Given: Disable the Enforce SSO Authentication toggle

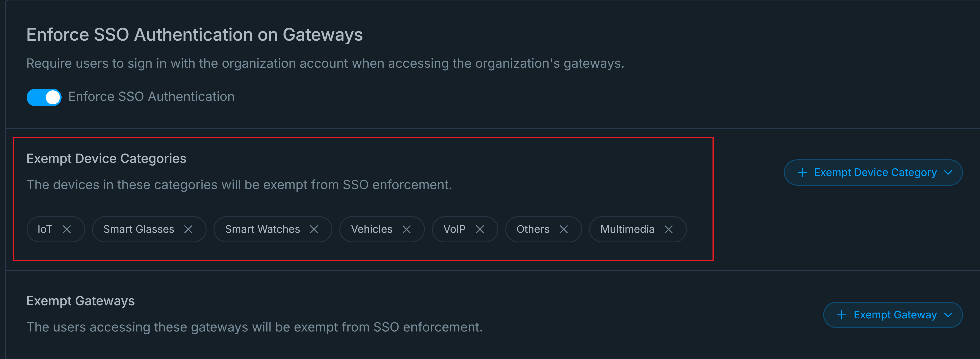Looking at the screenshot, I should point(44,97).
